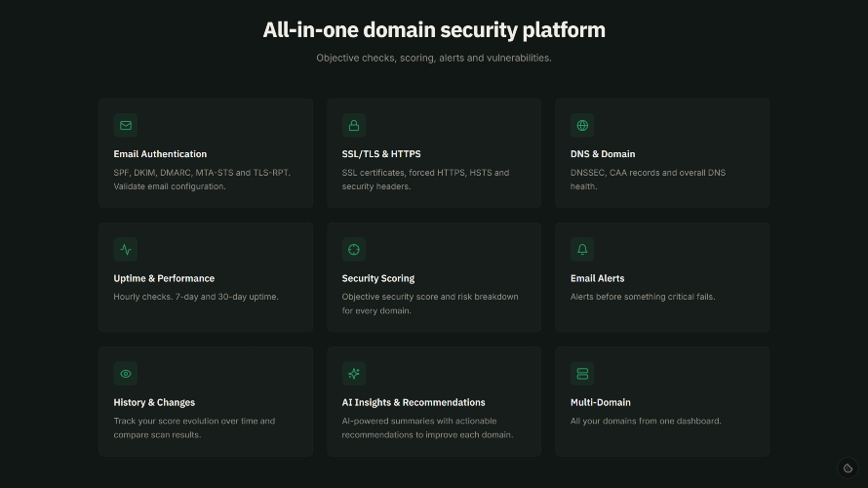Click the Email Alerts card title
This screenshot has height=488, width=868.
(597, 278)
